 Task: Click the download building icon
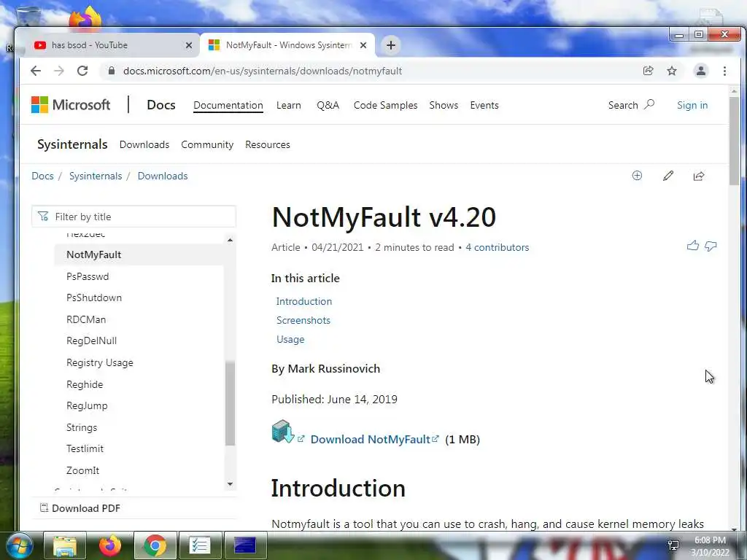(x=282, y=432)
